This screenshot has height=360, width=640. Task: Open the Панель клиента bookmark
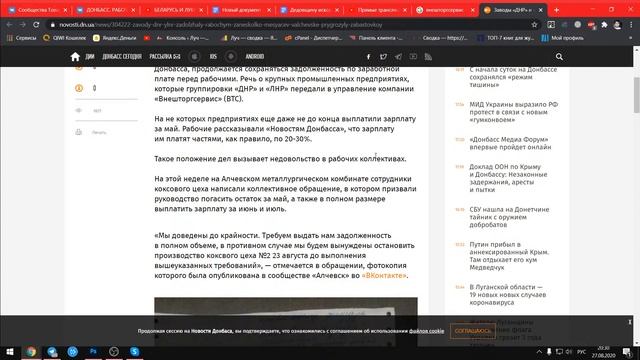[x=376, y=38]
